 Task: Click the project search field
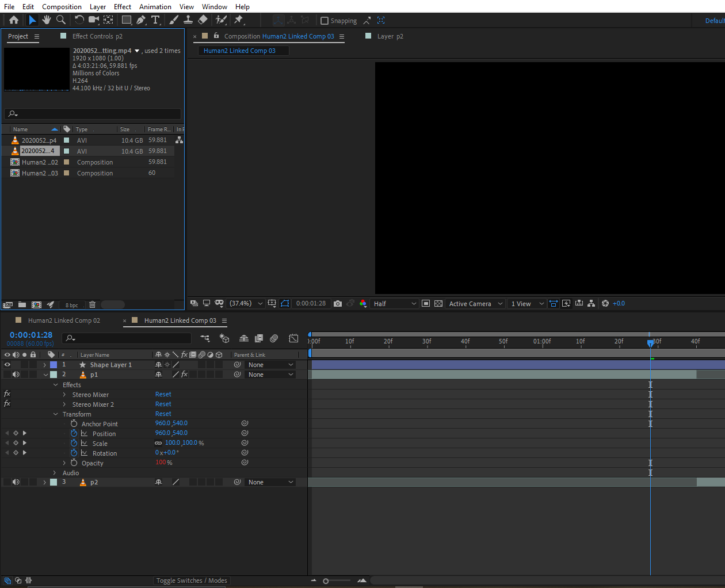[95, 114]
